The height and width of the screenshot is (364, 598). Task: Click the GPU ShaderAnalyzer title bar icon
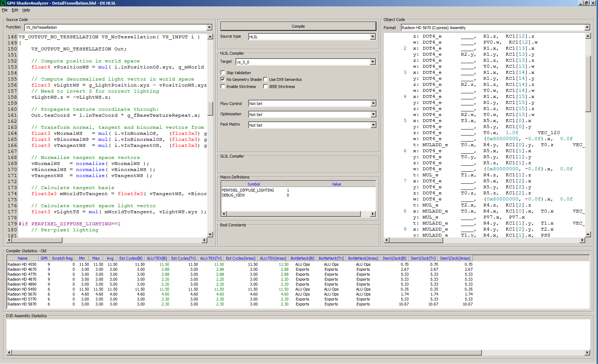pos(3,3)
